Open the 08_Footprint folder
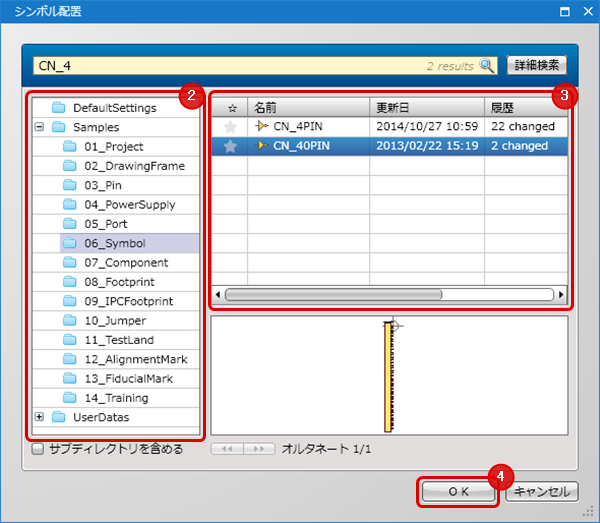The width and height of the screenshot is (600, 523). coord(109,282)
